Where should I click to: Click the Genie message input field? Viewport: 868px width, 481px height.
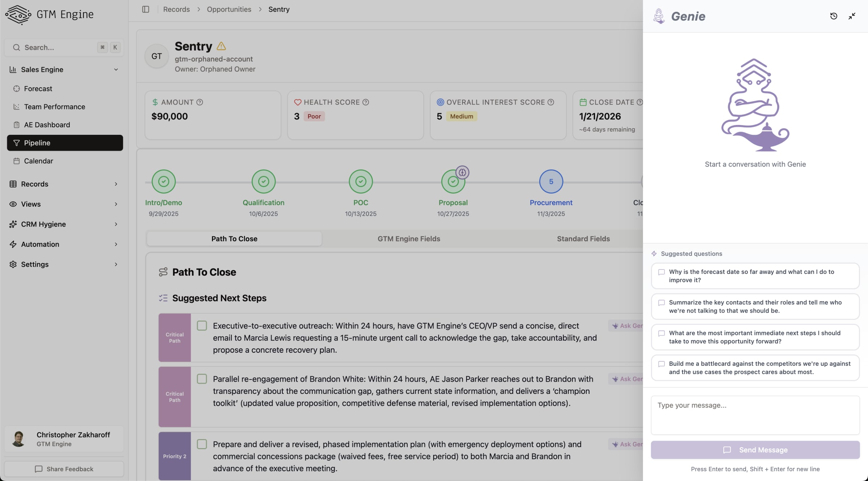pyautogui.click(x=755, y=415)
